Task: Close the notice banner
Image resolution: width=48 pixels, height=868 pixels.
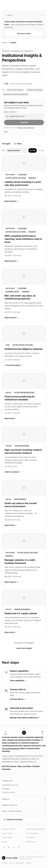Action: tap(42, 15)
